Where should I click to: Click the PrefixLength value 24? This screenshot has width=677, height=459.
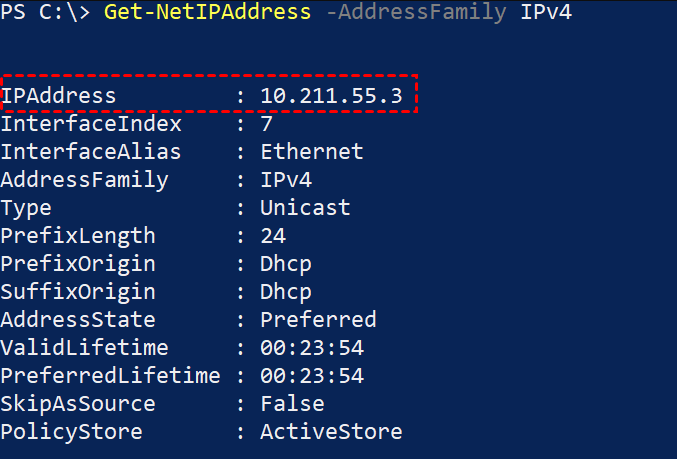(273, 236)
